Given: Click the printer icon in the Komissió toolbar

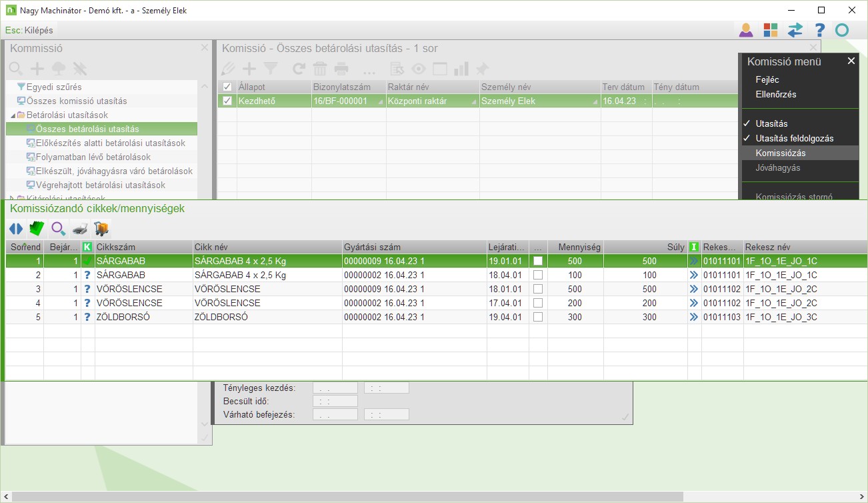Looking at the screenshot, I should [341, 68].
